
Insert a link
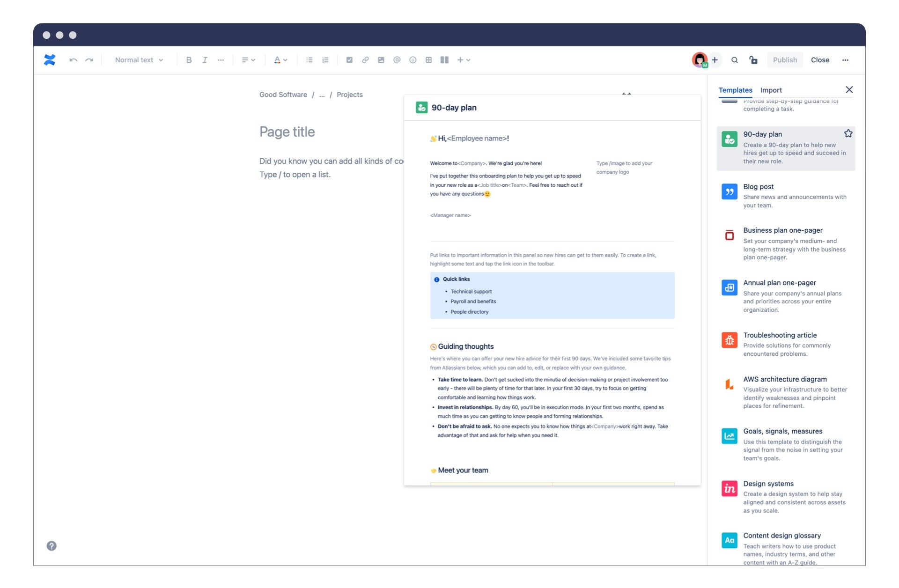[x=365, y=60]
